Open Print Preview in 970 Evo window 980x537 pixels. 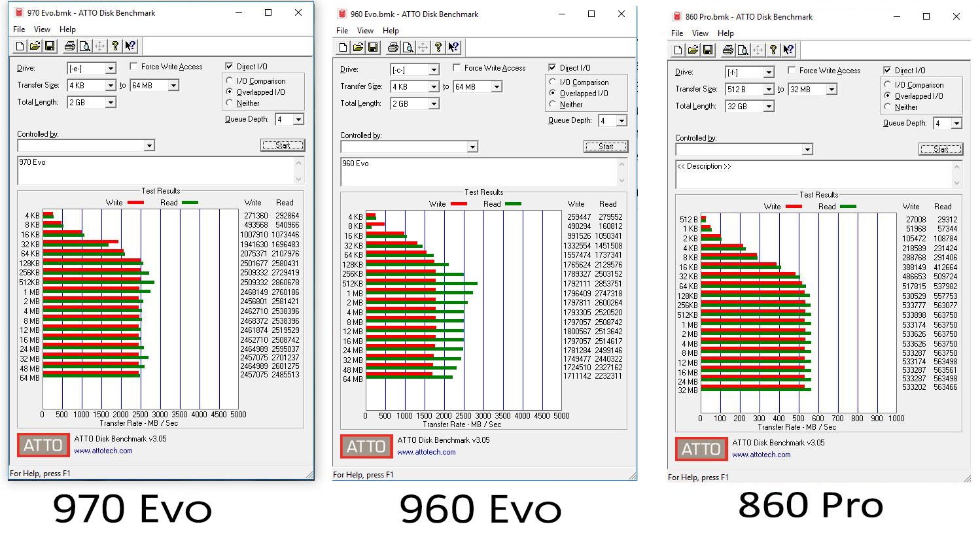84,46
